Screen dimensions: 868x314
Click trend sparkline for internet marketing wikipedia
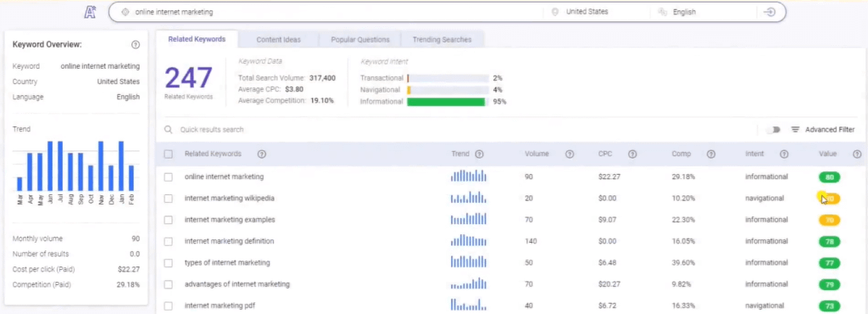click(x=468, y=197)
